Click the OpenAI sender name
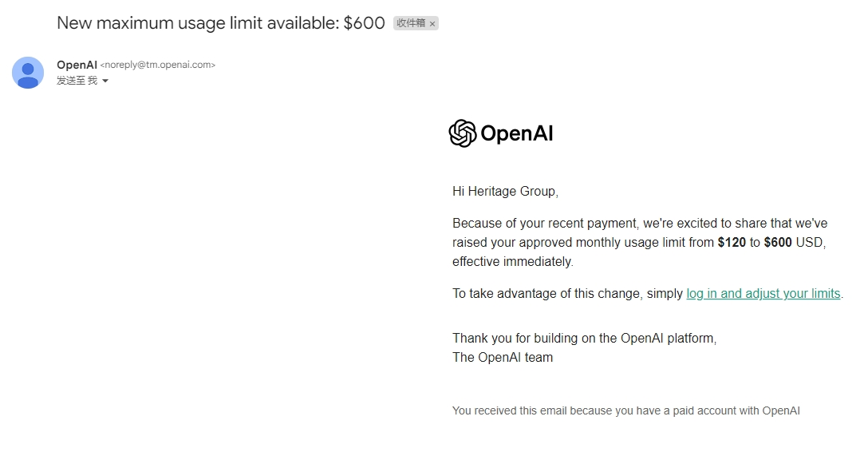 point(77,65)
